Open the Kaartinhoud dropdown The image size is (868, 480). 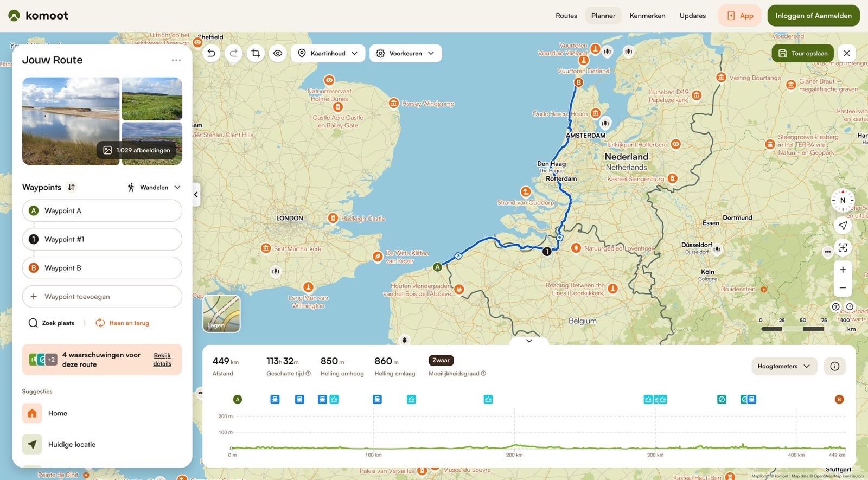[328, 53]
